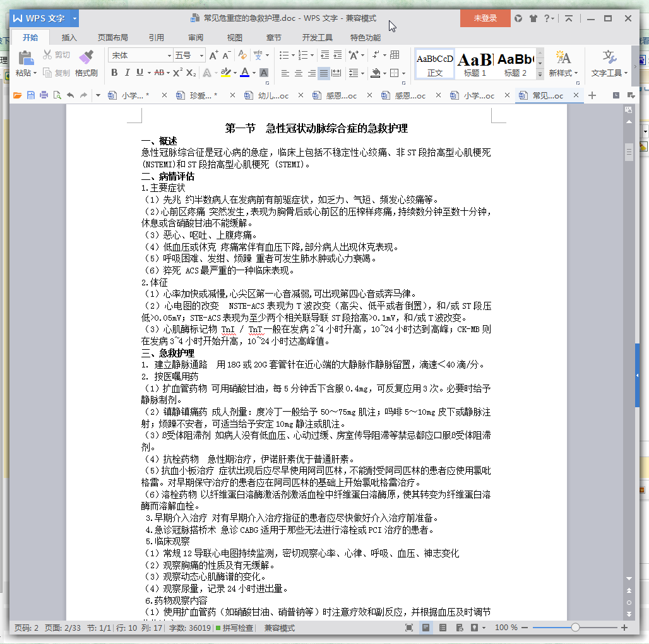The width and height of the screenshot is (649, 644).
Task: Open the Text Tools (文字工具) icon
Action: [609, 58]
